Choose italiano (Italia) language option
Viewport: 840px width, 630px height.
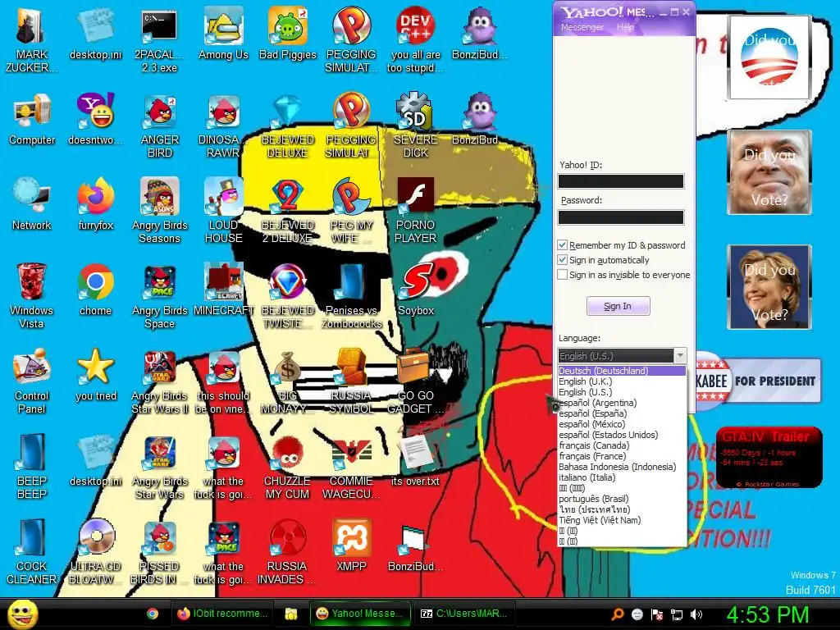tap(622, 477)
